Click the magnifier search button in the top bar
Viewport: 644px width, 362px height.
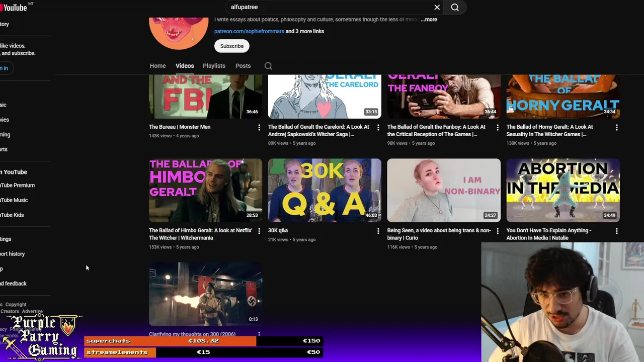[x=455, y=7]
